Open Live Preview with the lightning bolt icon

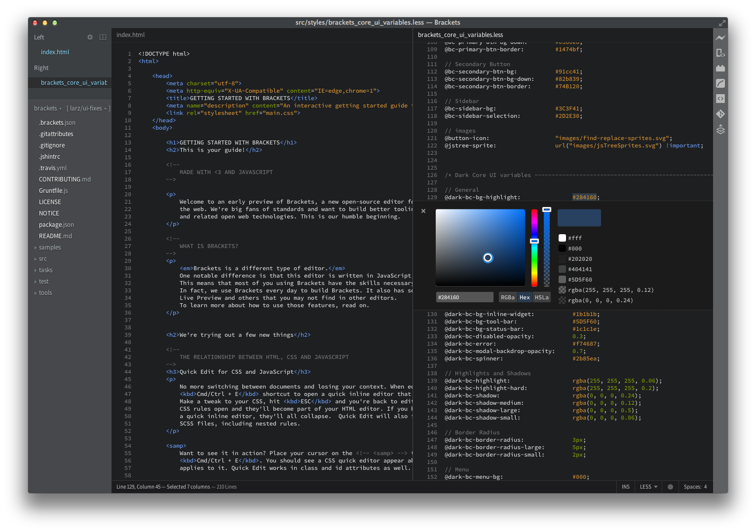(720, 37)
